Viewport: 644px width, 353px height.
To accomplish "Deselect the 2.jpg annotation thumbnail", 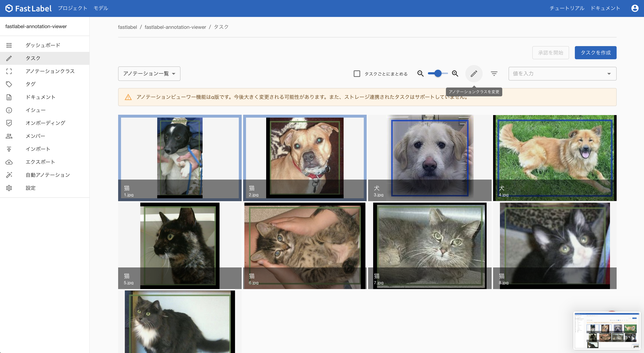I will pyautogui.click(x=305, y=158).
